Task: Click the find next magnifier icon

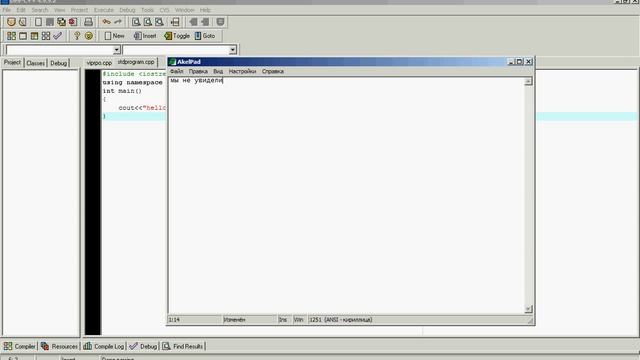Action: [x=159, y=22]
